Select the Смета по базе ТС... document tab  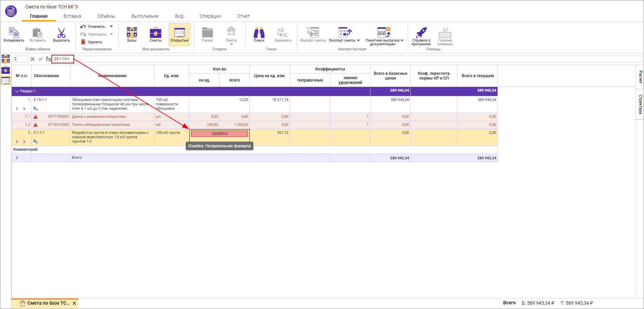pyautogui.click(x=45, y=303)
